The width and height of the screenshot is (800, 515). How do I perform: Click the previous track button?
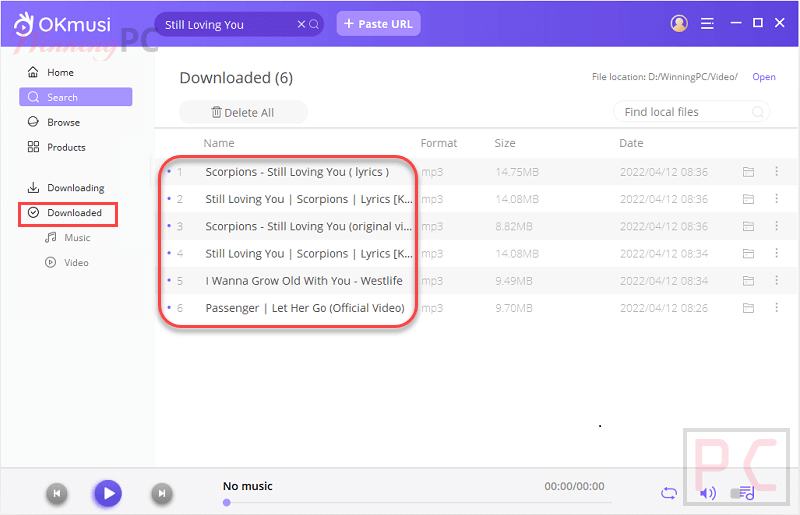[57, 494]
